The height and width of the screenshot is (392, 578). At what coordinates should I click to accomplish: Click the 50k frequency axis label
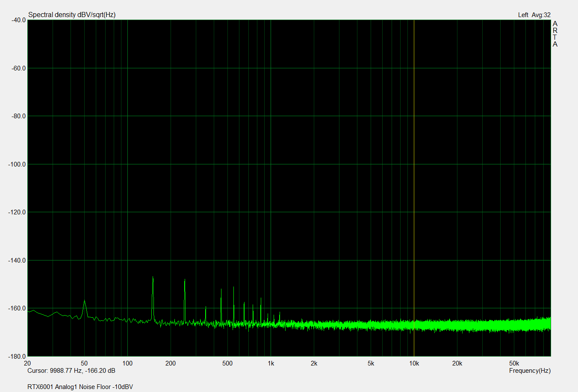click(x=514, y=363)
